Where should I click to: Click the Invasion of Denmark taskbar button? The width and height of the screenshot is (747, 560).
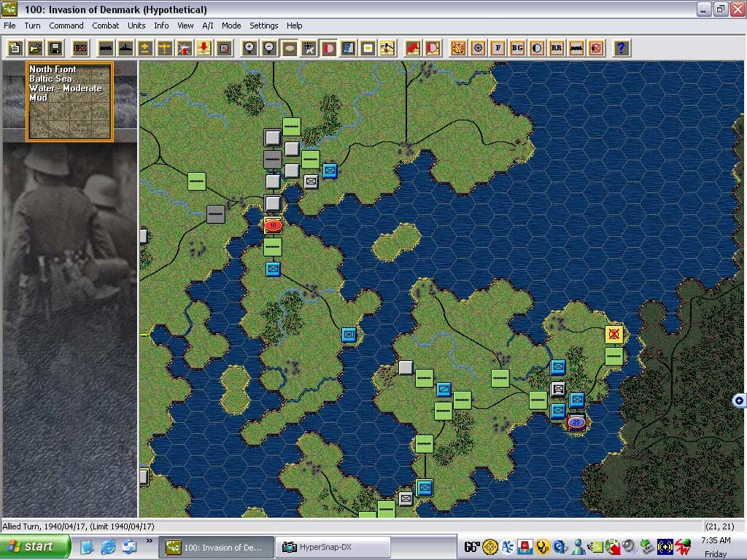coord(216,547)
